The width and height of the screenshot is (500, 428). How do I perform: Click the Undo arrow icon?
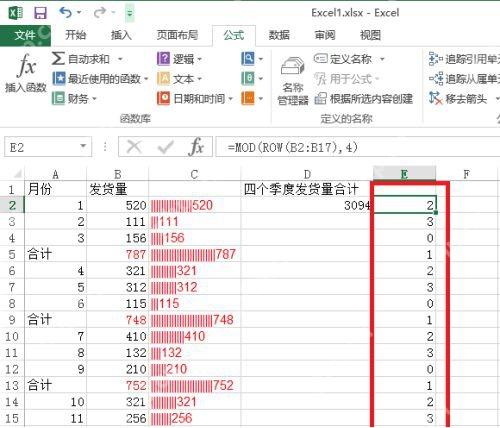(x=65, y=13)
